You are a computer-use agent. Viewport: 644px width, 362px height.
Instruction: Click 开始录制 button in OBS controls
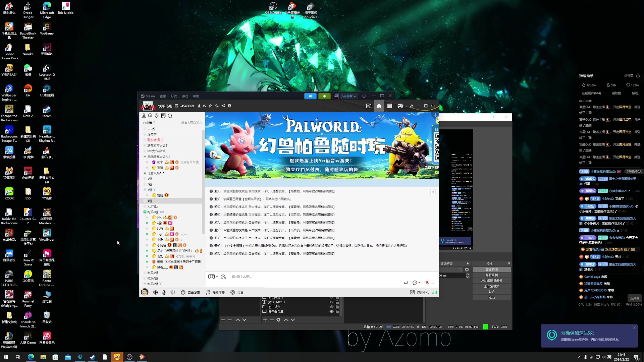(492, 275)
